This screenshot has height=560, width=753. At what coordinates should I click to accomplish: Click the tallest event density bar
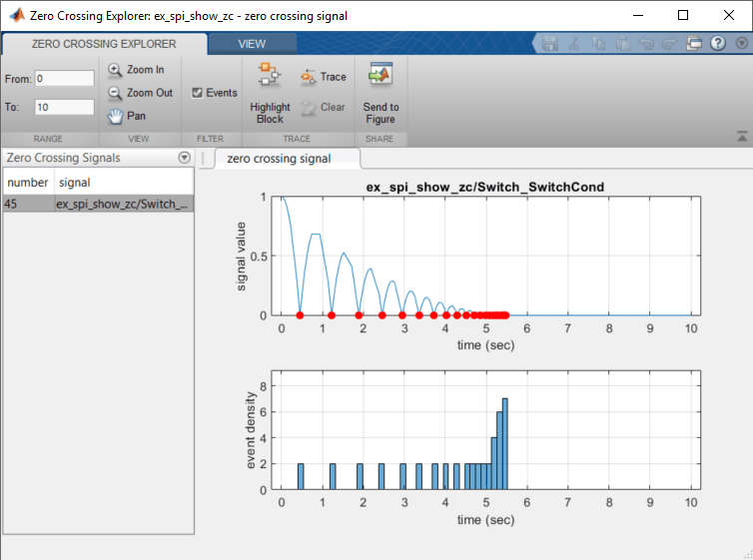504,444
